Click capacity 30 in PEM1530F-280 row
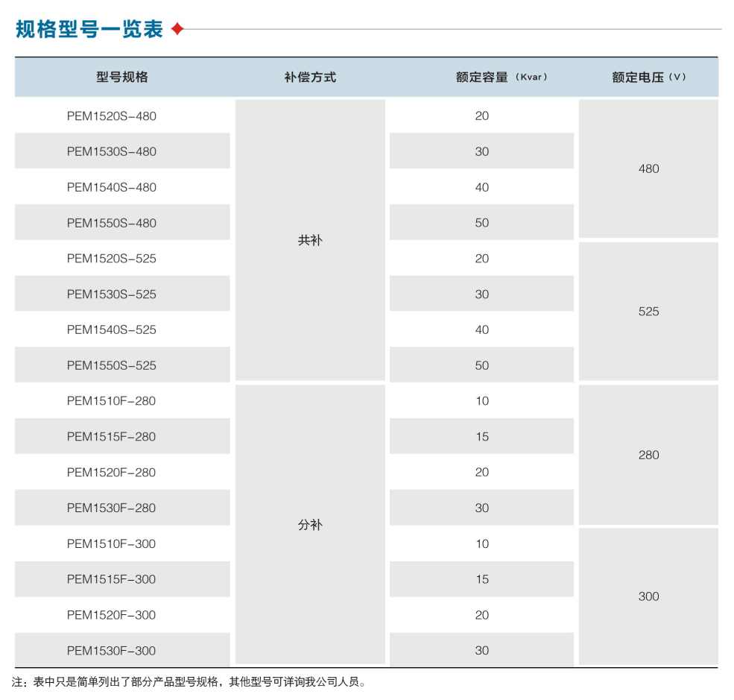 481,508
